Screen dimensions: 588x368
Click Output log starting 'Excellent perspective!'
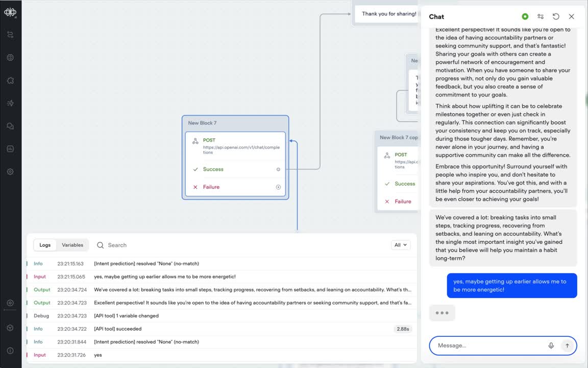click(222, 303)
